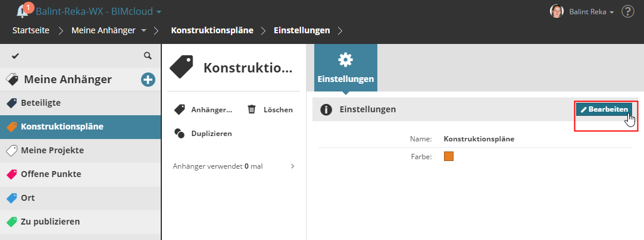Click the notification bell icon
644x240 pixels.
(x=23, y=11)
